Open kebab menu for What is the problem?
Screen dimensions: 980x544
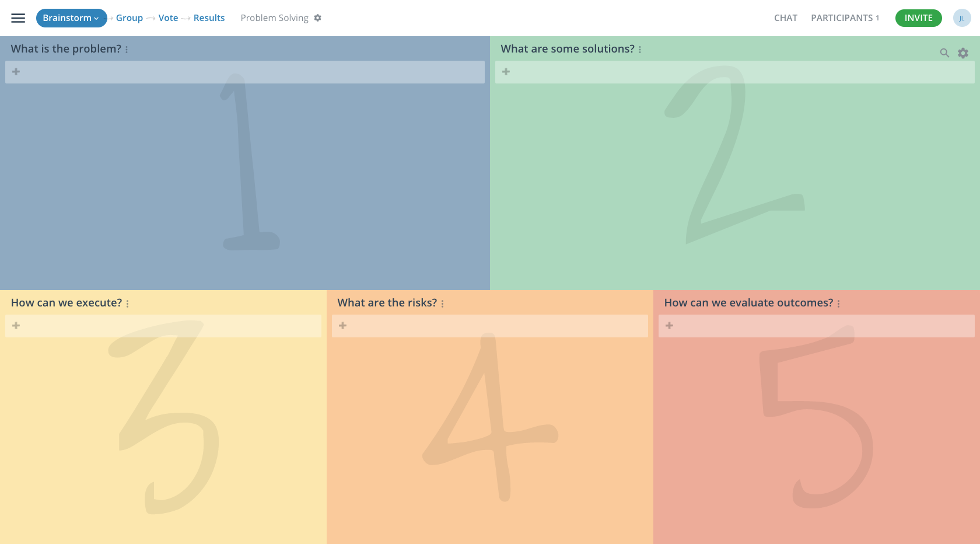pyautogui.click(x=126, y=49)
